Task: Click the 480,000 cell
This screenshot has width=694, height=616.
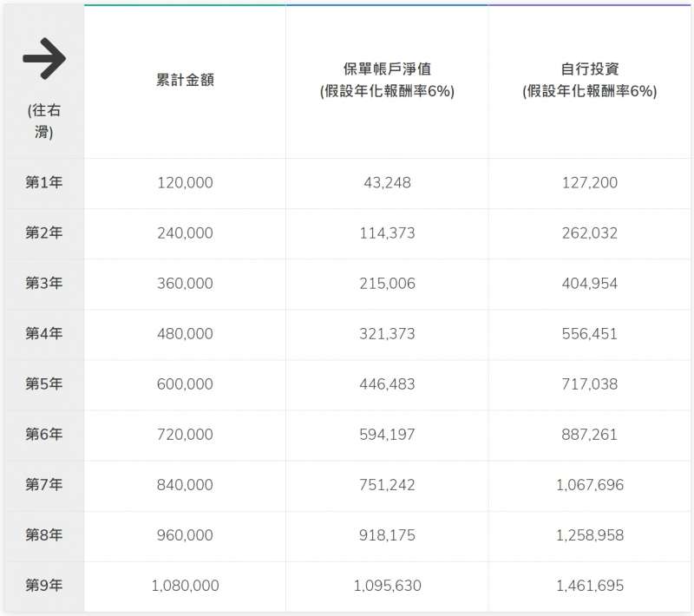Action: pos(185,334)
